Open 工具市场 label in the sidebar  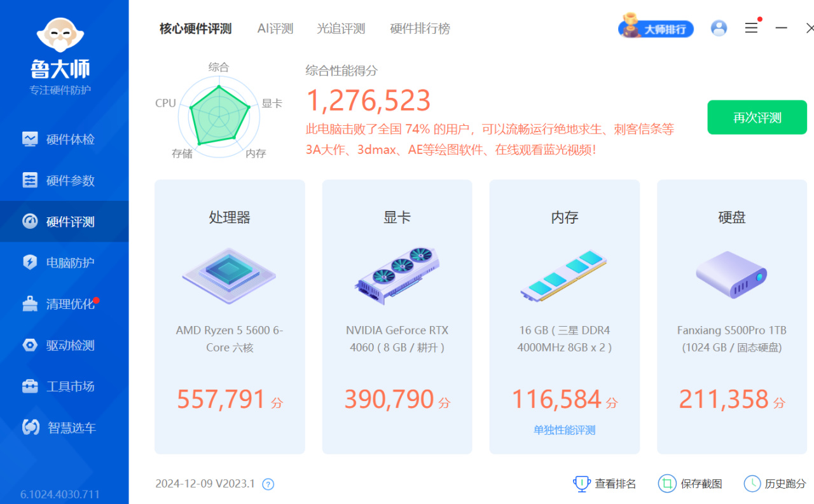click(x=71, y=386)
